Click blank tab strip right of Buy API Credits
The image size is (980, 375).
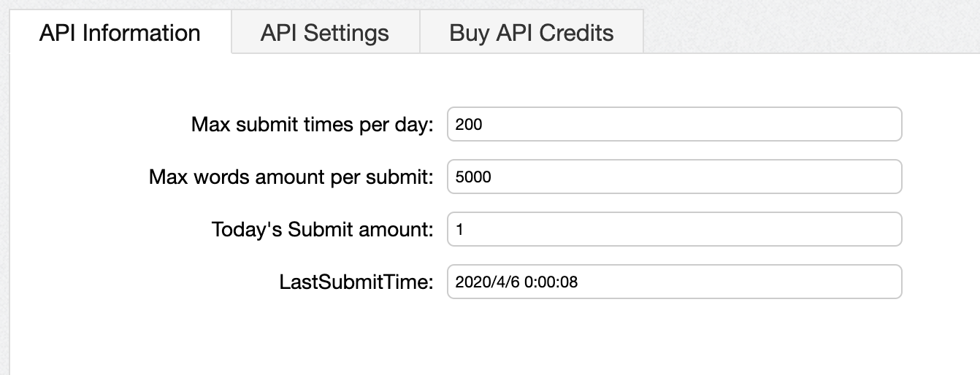tap(803, 29)
